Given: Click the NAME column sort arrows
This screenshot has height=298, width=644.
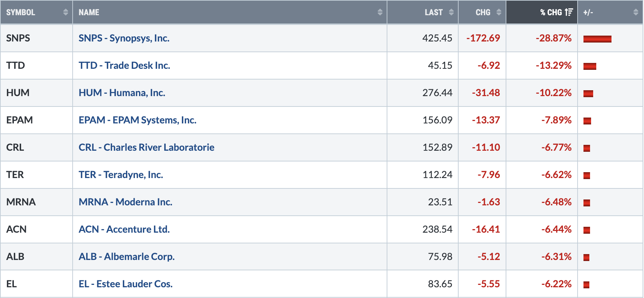Looking at the screenshot, I should [380, 12].
